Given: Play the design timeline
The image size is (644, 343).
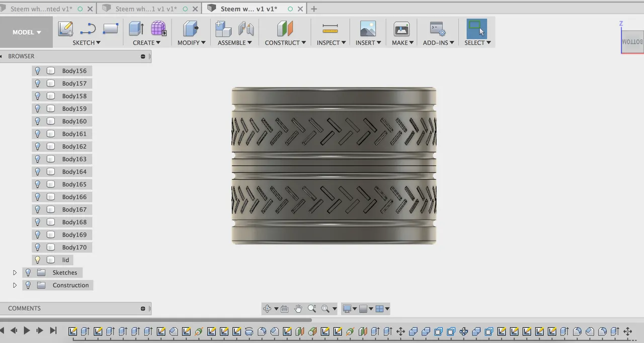Looking at the screenshot, I should pyautogui.click(x=27, y=330).
